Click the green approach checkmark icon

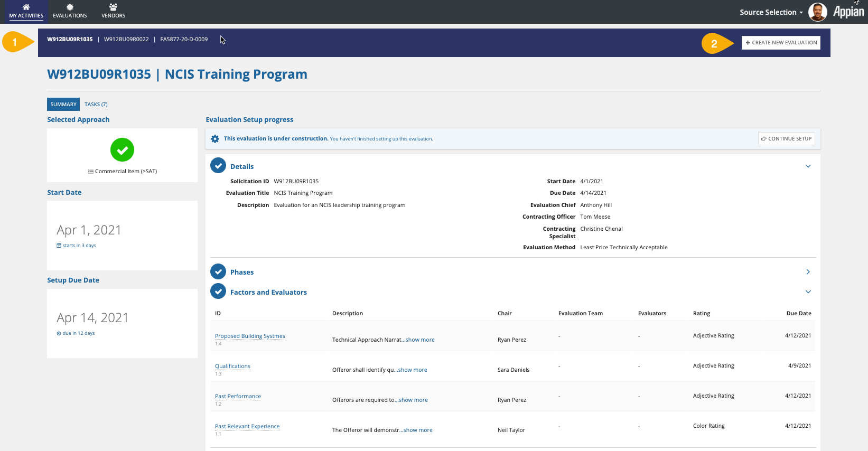(122, 150)
